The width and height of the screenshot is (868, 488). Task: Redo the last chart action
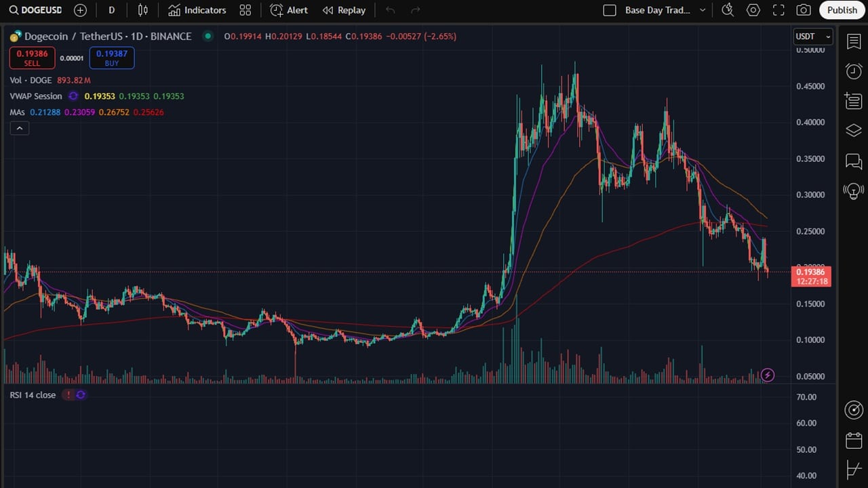416,10
